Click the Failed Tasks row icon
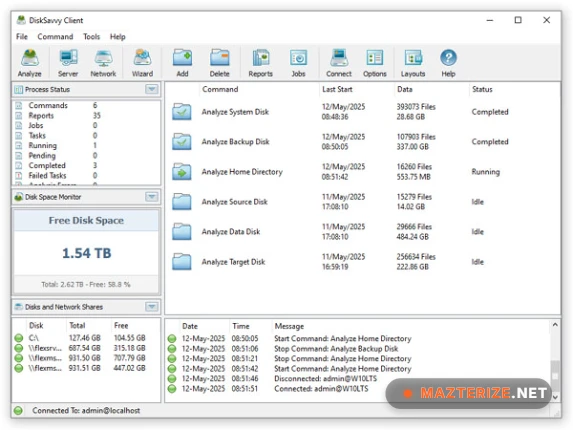This screenshot has height=430, width=573. (x=19, y=176)
